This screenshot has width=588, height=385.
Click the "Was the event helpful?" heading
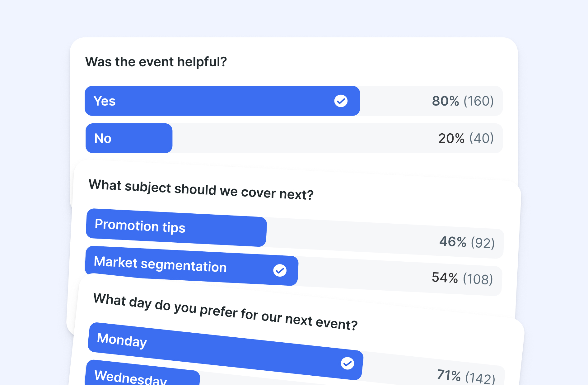click(x=156, y=62)
